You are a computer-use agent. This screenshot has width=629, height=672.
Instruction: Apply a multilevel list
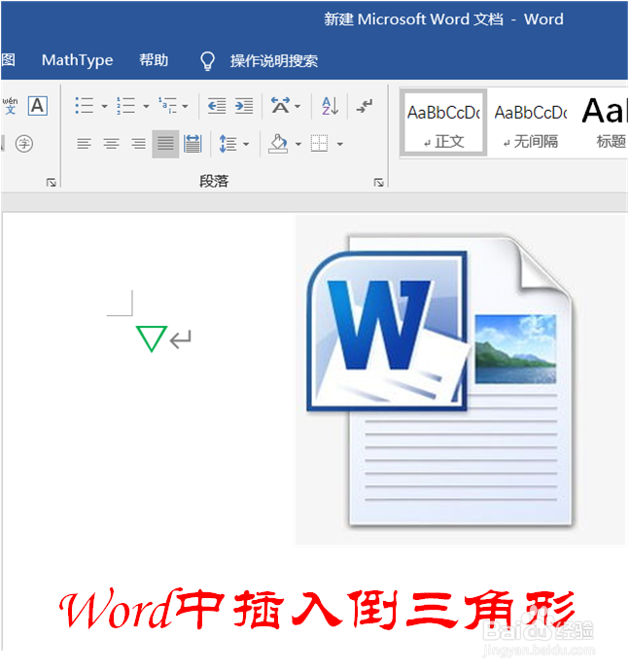pos(167,105)
